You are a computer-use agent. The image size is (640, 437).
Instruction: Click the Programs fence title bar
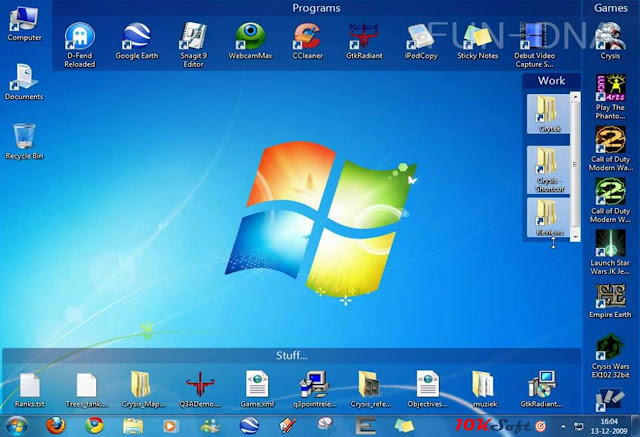point(316,8)
